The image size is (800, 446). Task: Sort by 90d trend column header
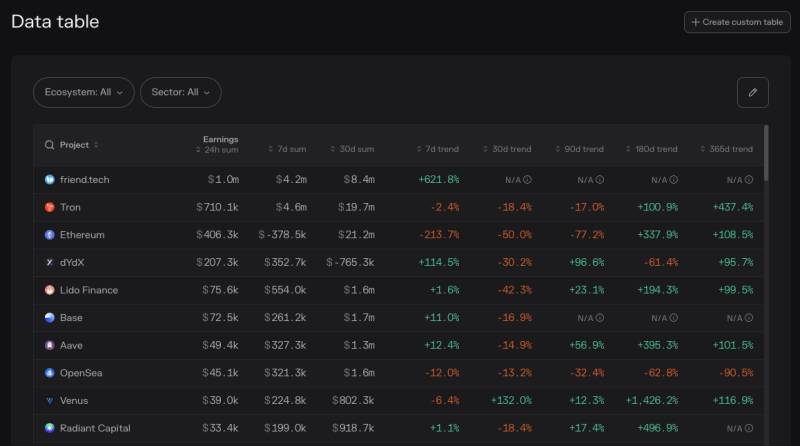coord(580,149)
